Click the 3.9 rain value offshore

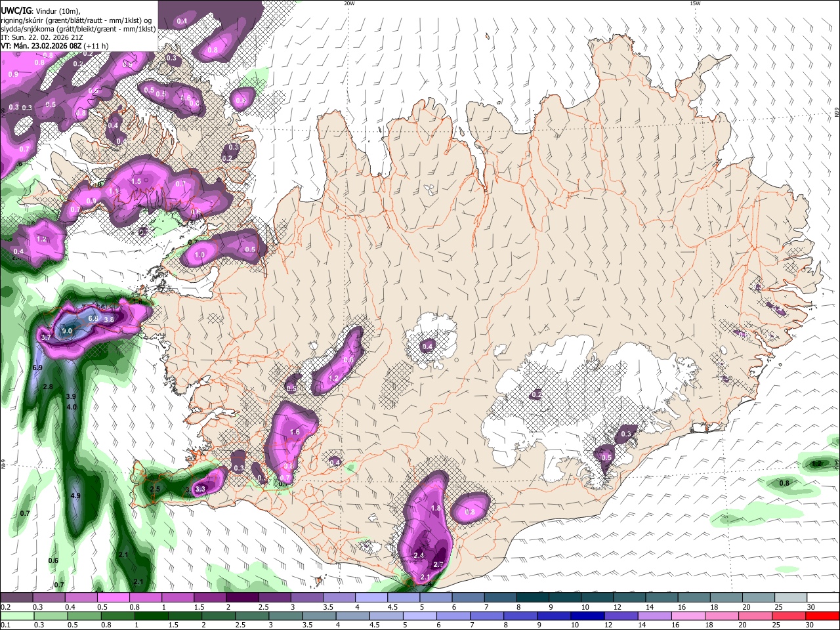pyautogui.click(x=72, y=397)
